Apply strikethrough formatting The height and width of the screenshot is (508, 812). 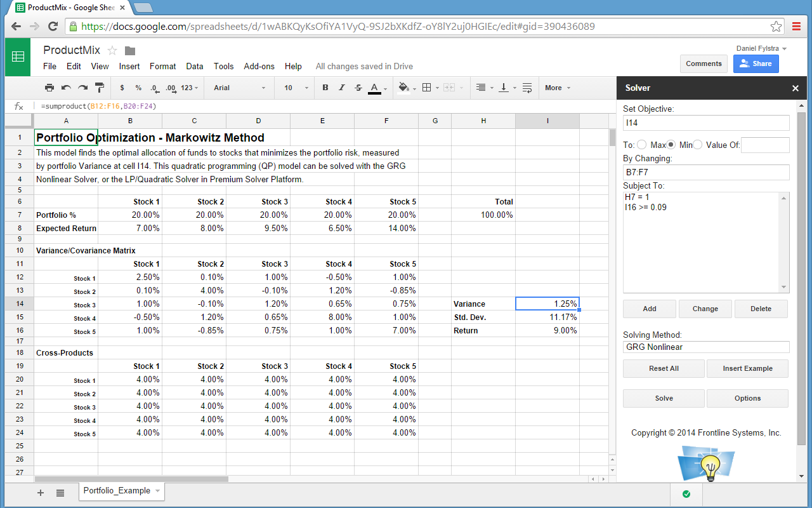[358, 88]
